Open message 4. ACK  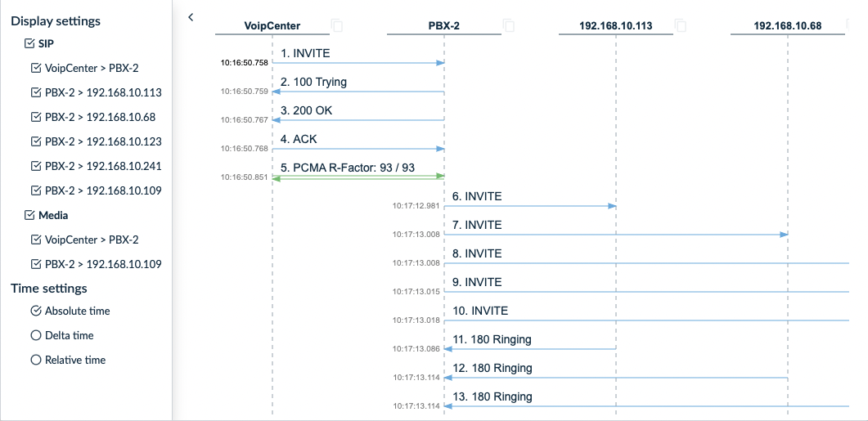(x=299, y=140)
